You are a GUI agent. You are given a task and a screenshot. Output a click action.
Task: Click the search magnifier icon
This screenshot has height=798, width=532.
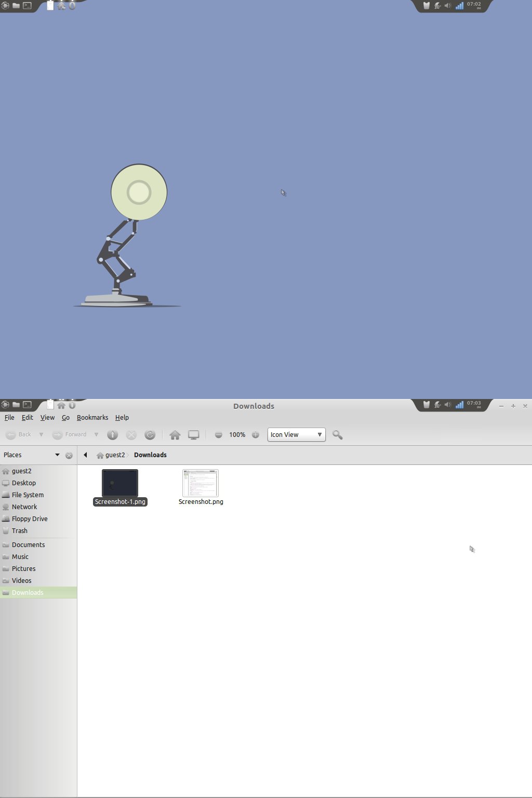coord(337,435)
